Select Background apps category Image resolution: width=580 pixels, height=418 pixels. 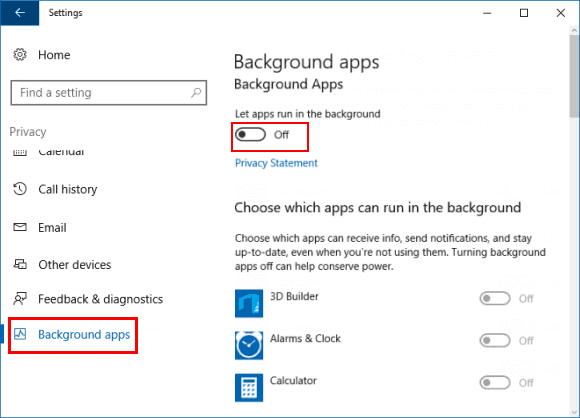pos(84,335)
